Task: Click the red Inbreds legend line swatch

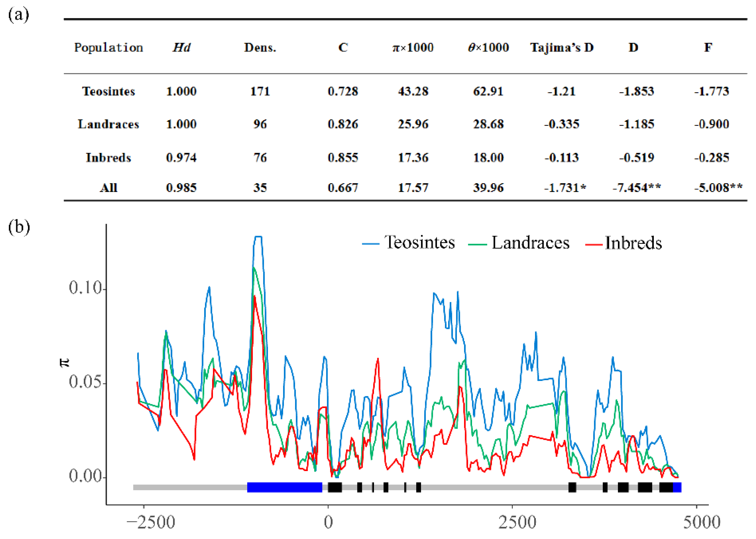Action: (594, 244)
